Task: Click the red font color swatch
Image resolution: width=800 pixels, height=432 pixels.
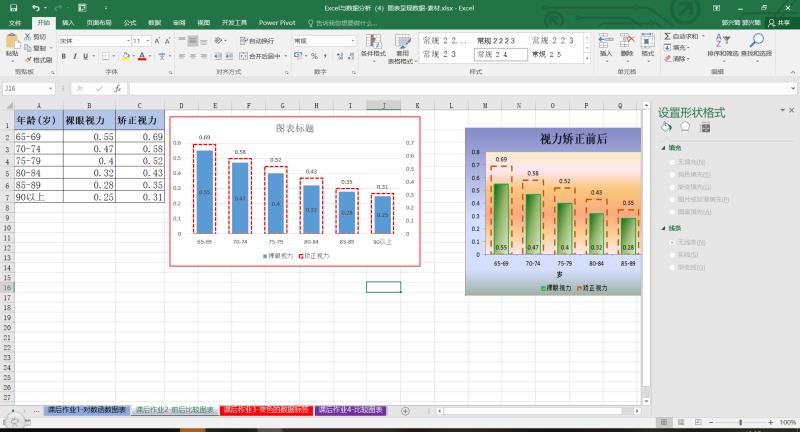Action: [x=142, y=57]
